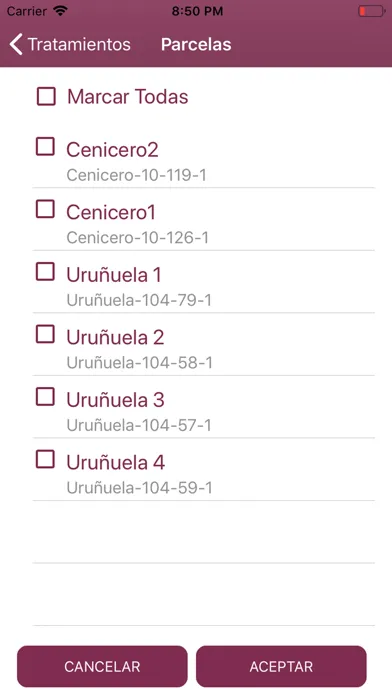This screenshot has width=392, height=696.
Task: Select the Cenicero-10-119-1 subtitle text
Action: [x=136, y=175]
